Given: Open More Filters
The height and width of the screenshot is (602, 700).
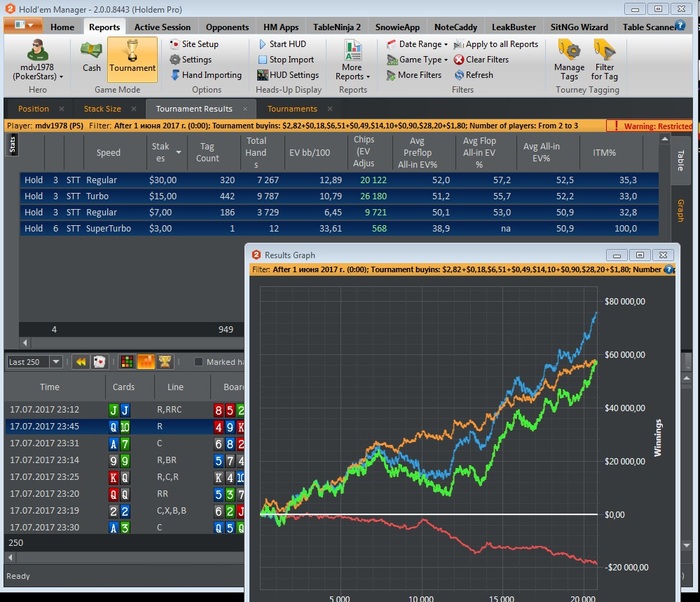Looking at the screenshot, I should (x=414, y=75).
